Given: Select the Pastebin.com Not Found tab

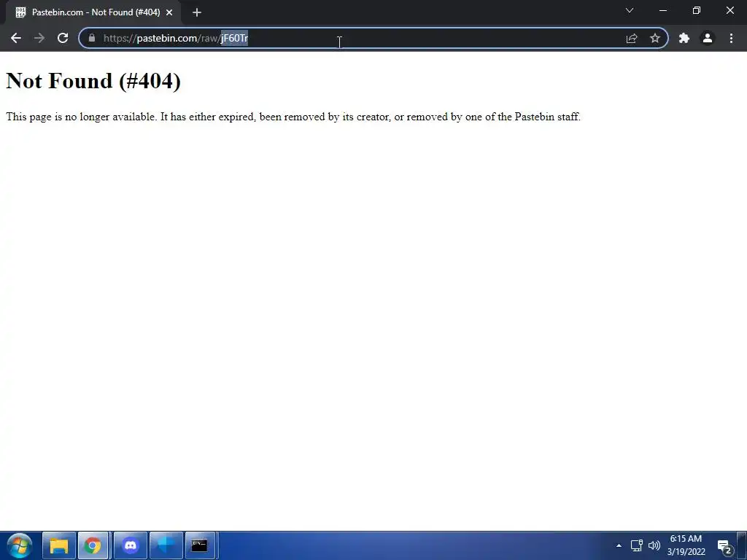Looking at the screenshot, I should click(93, 12).
